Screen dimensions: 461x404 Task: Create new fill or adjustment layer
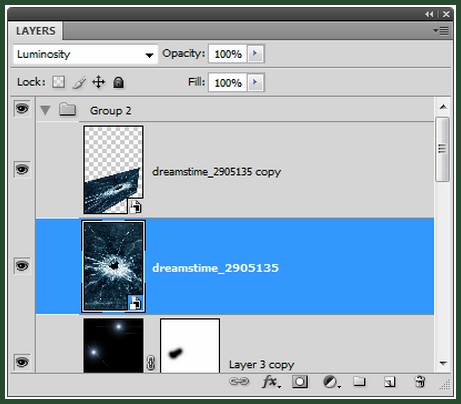click(x=331, y=382)
